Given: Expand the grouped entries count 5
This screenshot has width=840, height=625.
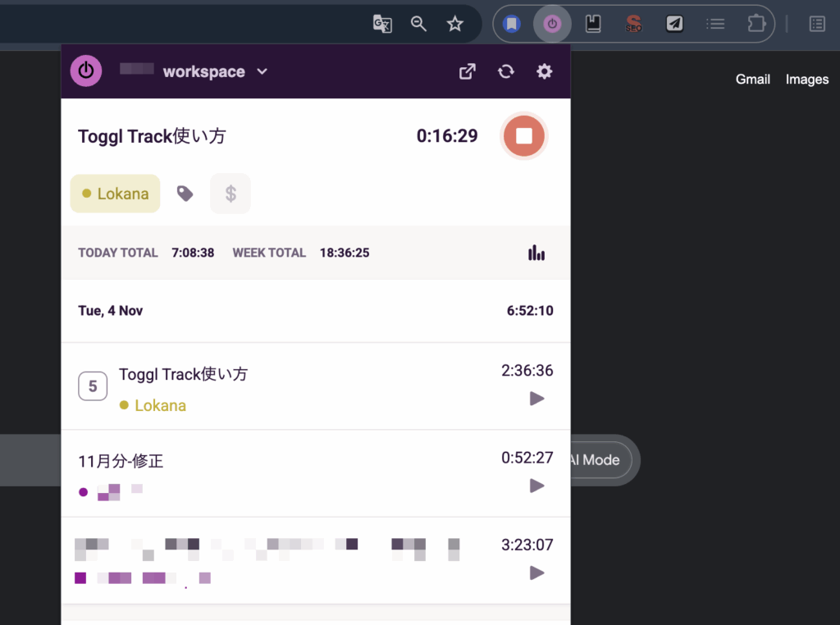Looking at the screenshot, I should pyautogui.click(x=93, y=386).
